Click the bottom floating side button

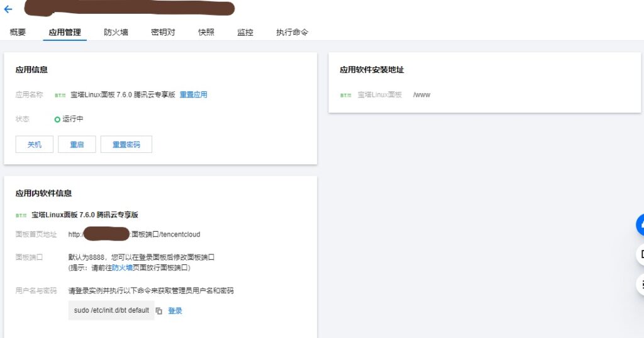(640, 284)
